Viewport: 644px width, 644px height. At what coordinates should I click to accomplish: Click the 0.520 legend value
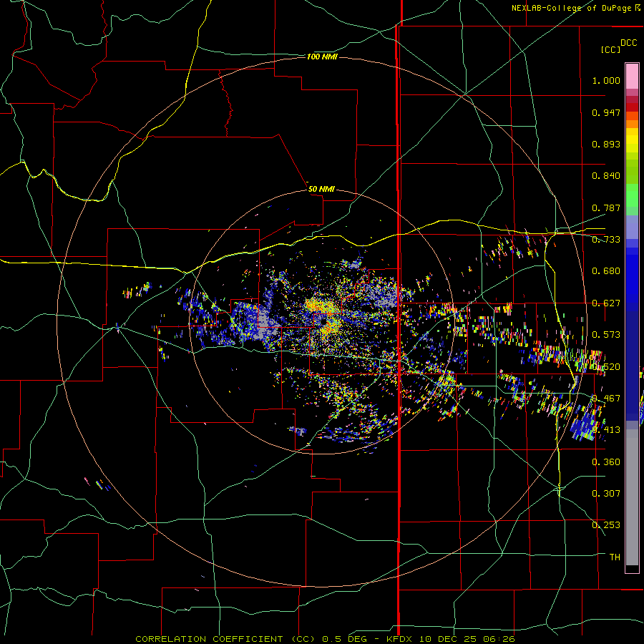click(x=606, y=367)
